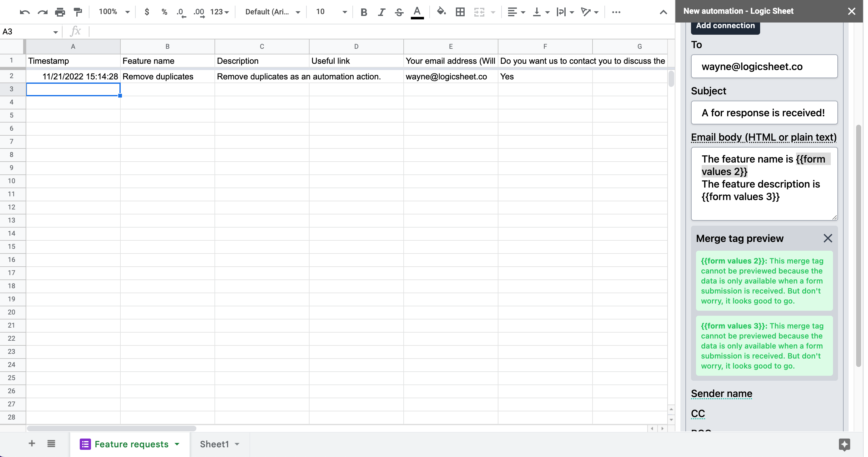The image size is (868, 457).
Task: Select the Feature requests sheet tab
Action: click(131, 444)
